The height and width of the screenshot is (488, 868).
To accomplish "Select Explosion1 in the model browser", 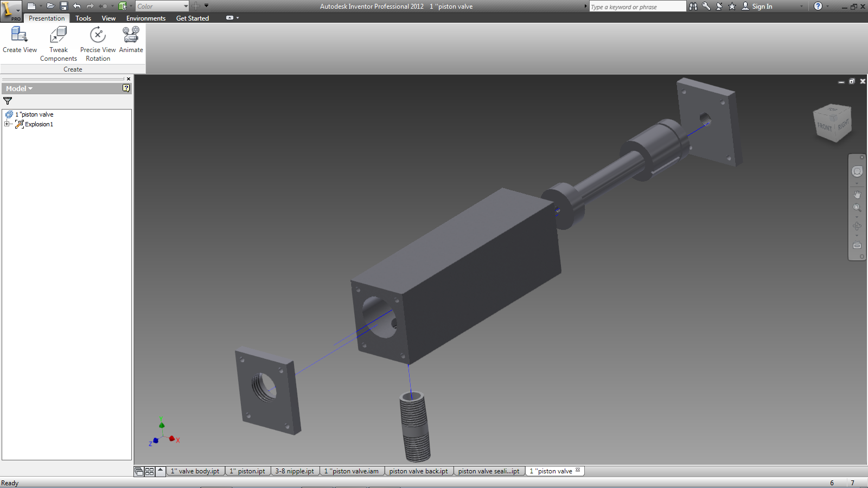I will (39, 124).
